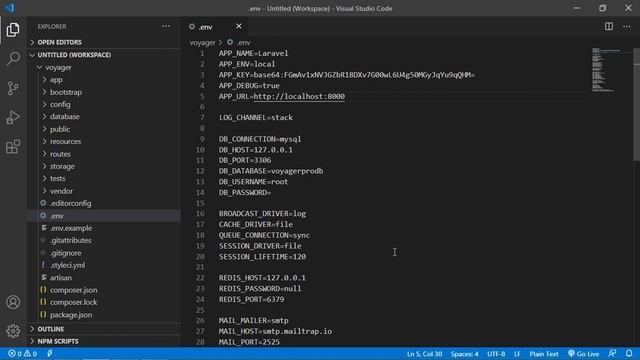Screen dimensions: 640x360
Task: Click the errors count in status bar
Action: (x=15, y=354)
